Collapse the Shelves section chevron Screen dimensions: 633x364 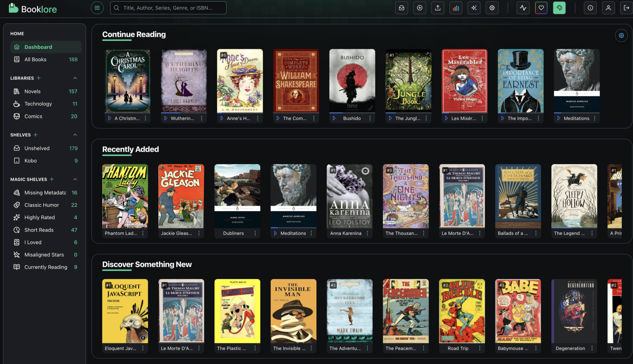pos(75,135)
